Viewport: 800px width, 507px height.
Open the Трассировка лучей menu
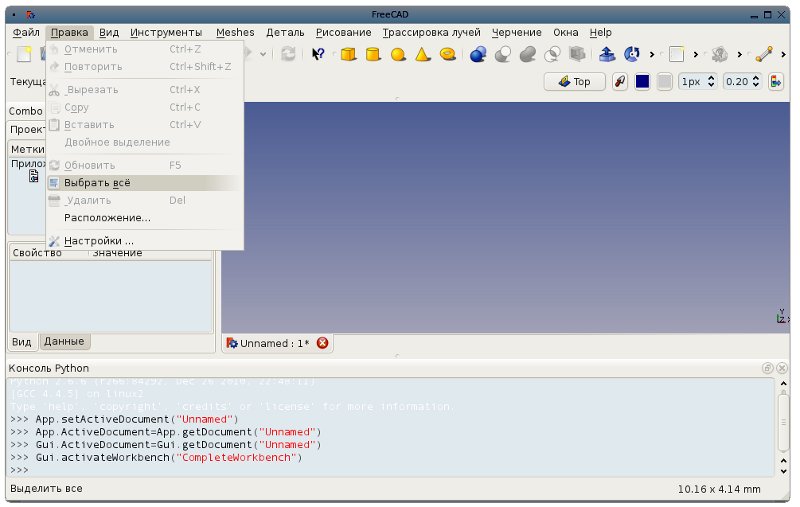pos(432,32)
